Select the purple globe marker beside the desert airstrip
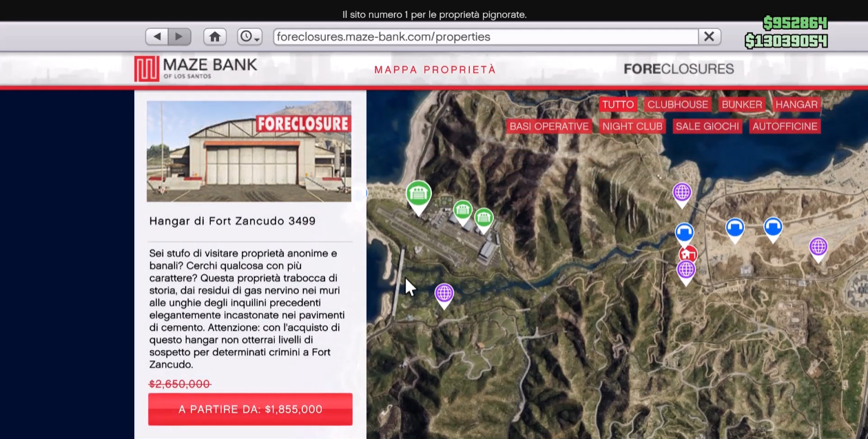 coord(818,247)
